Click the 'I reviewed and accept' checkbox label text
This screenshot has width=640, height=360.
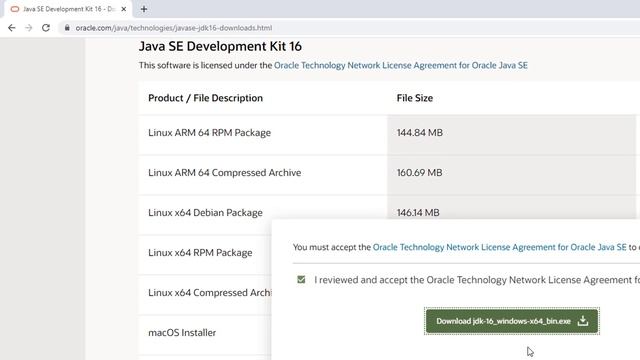[x=477, y=280]
